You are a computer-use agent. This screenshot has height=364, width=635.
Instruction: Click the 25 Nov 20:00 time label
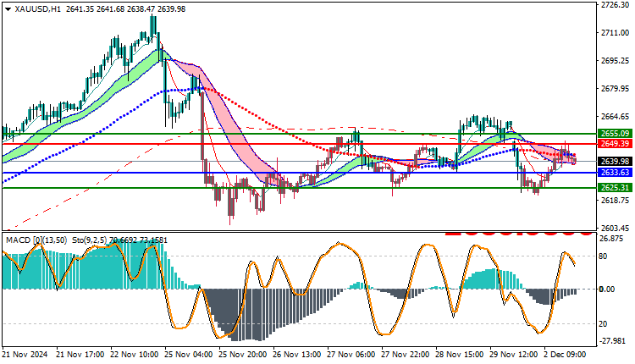click(243, 355)
